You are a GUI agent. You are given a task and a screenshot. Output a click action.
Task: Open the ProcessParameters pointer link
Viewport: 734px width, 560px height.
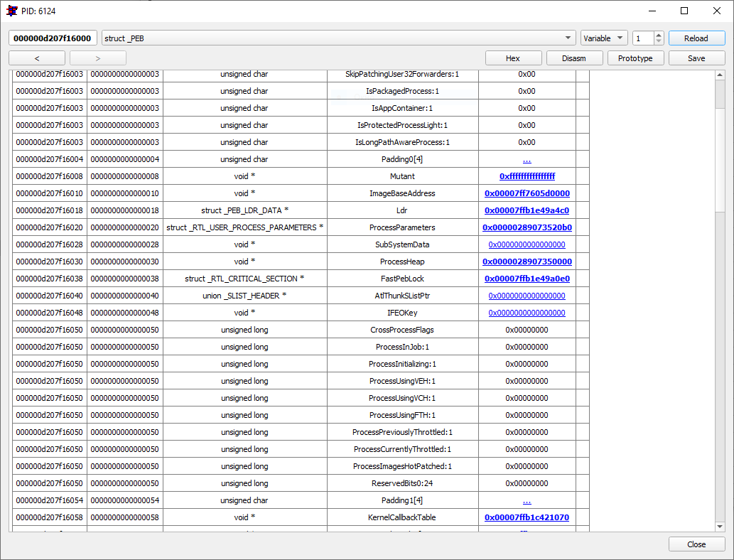(527, 227)
